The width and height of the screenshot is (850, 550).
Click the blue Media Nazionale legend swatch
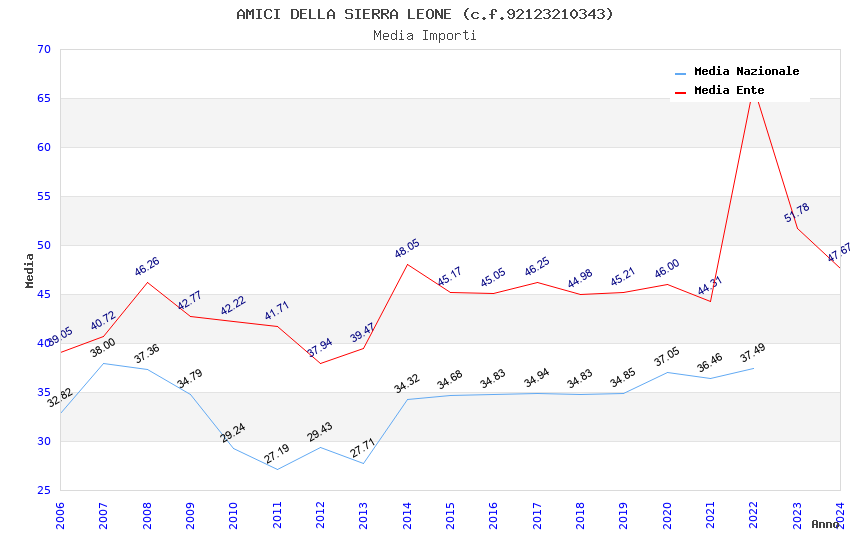click(x=681, y=73)
